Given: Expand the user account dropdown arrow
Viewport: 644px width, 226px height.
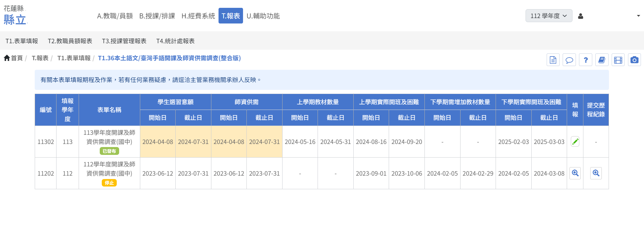Looking at the screenshot, I should pyautogui.click(x=638, y=16).
